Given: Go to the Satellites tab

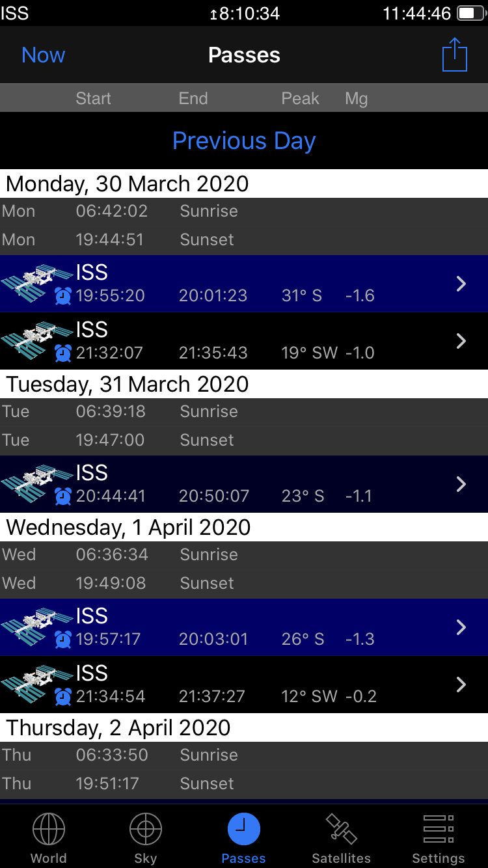Looking at the screenshot, I should tap(341, 838).
